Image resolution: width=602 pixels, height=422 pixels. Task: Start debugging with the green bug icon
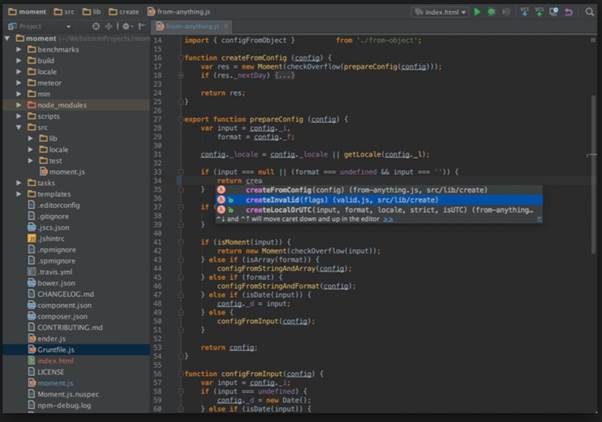tap(491, 12)
